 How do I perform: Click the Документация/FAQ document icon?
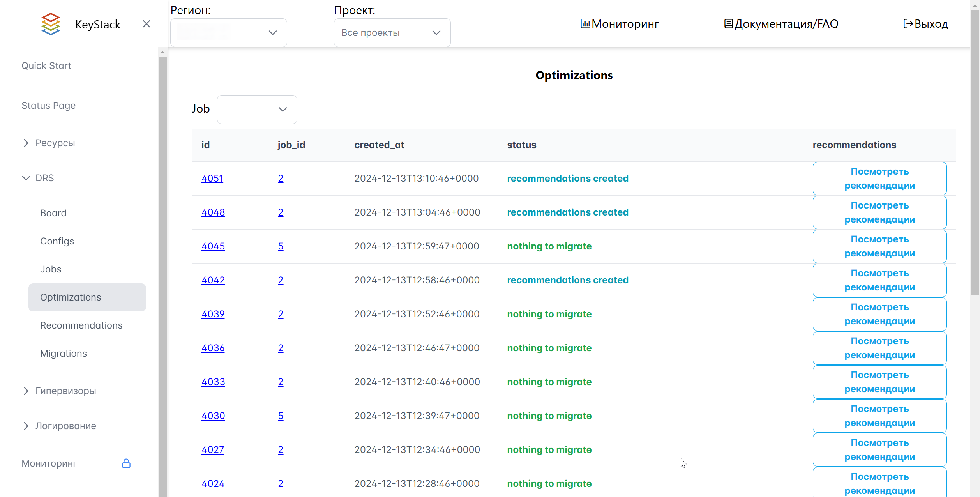(x=728, y=24)
